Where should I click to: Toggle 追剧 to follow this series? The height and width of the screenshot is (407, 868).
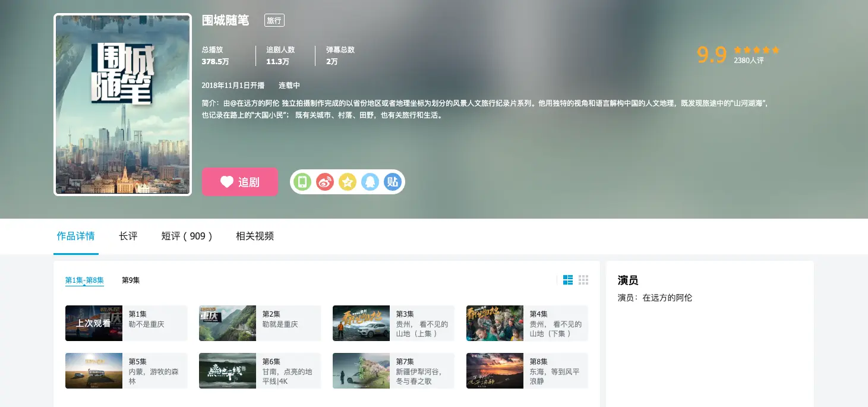tap(240, 182)
